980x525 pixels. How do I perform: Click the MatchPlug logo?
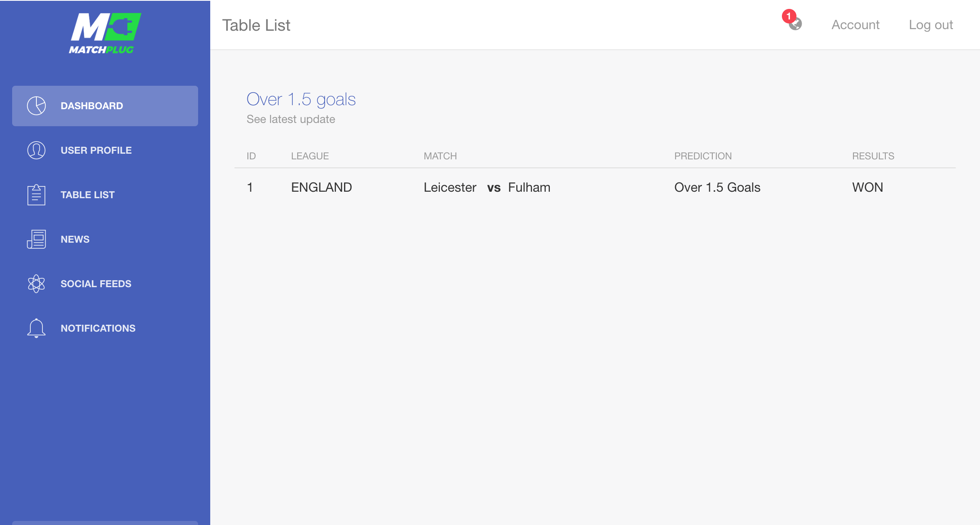105,33
